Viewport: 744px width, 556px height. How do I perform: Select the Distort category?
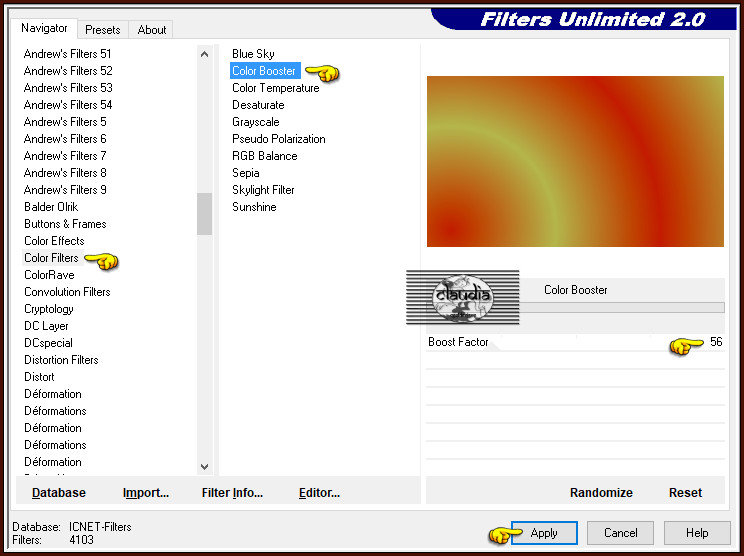39,377
